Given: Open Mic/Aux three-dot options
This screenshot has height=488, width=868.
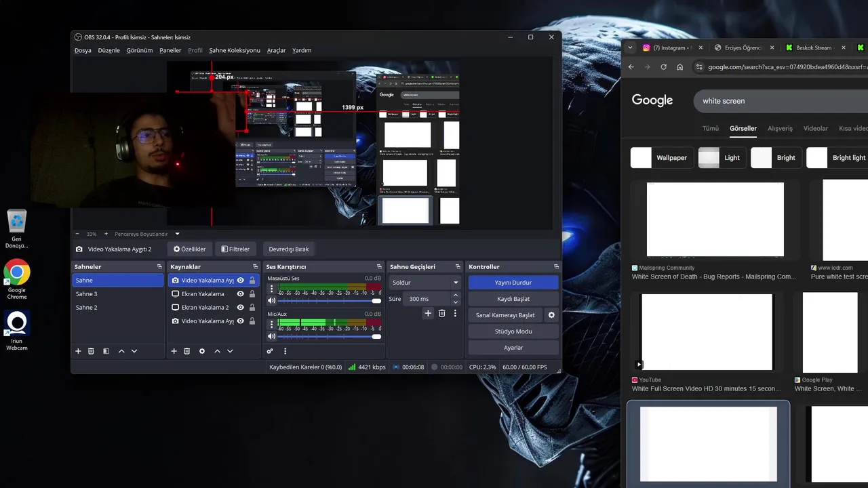Looking at the screenshot, I should tap(272, 324).
